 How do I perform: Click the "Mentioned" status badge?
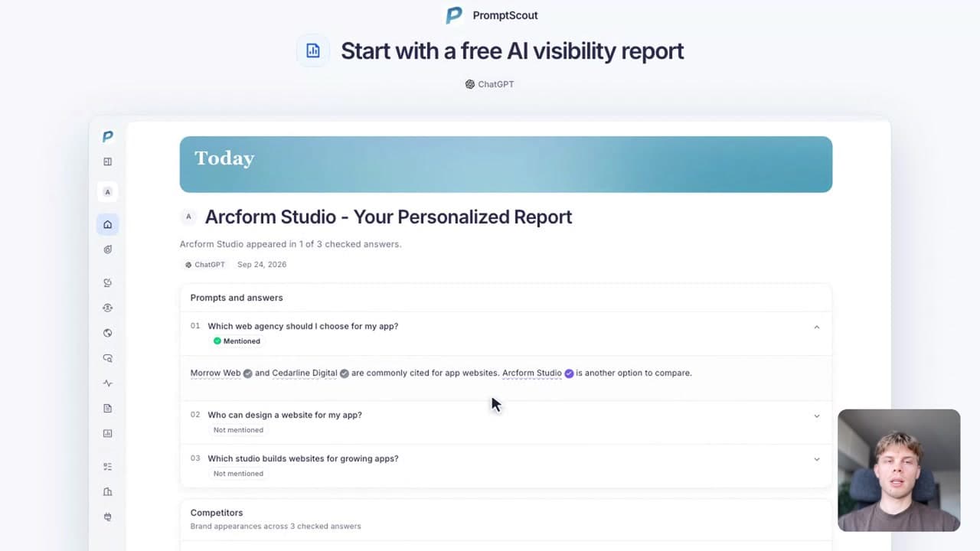pos(237,341)
